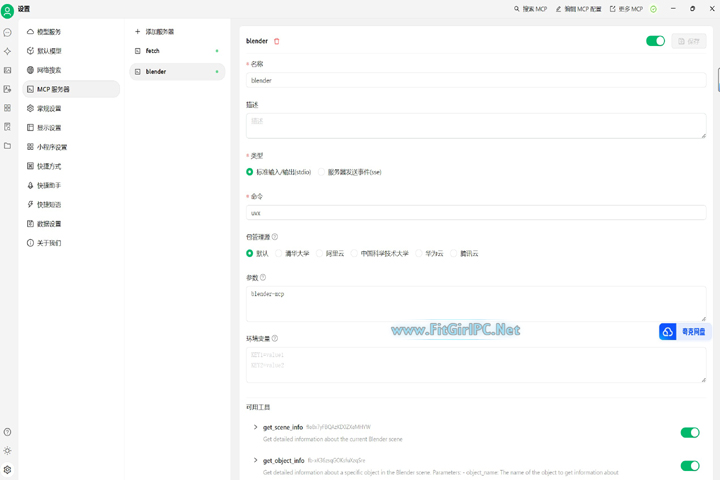Go to 数据设置 in settings menu
720x480 pixels.
coord(48,224)
